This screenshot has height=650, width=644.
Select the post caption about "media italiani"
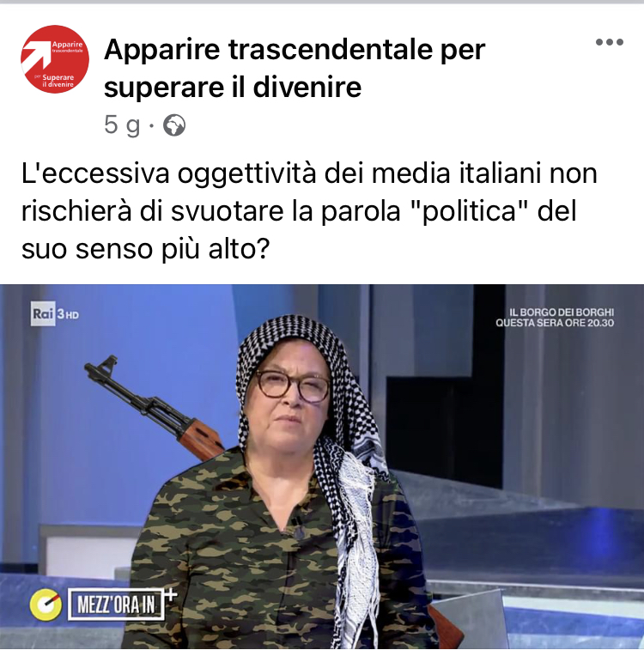point(309,211)
